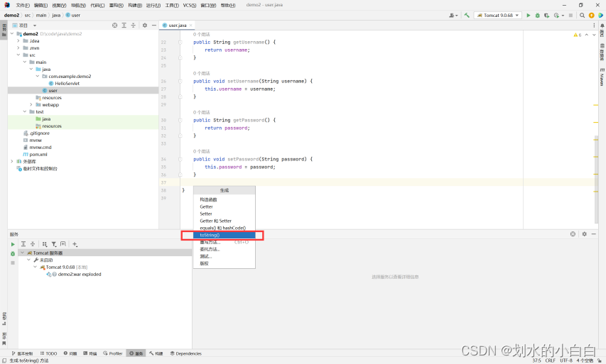Start debugging with the green bug icon
The image size is (606, 364).
click(538, 16)
